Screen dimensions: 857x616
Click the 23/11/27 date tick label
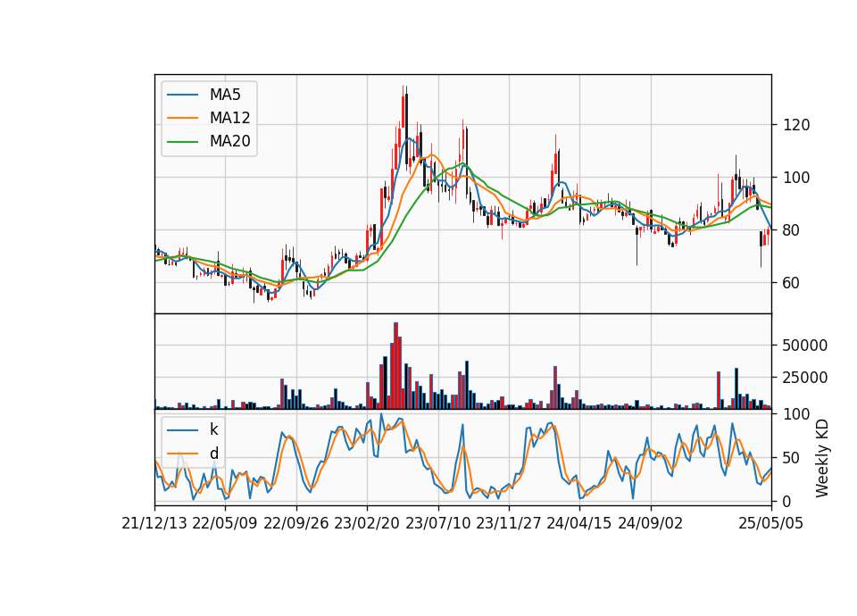[x=509, y=523]
